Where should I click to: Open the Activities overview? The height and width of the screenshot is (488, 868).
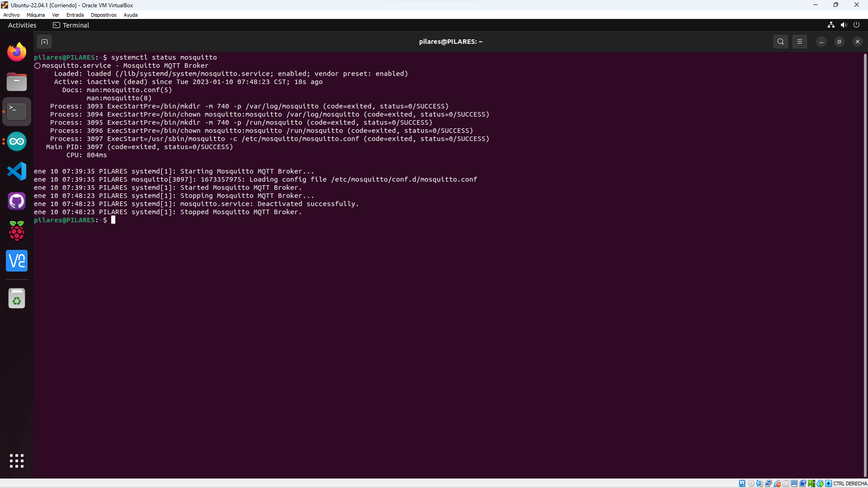22,25
